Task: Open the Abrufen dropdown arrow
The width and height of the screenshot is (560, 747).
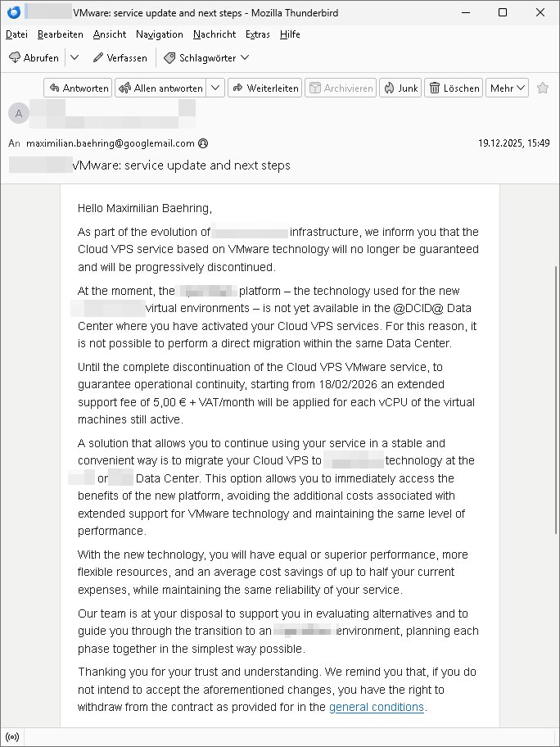Action: click(x=74, y=58)
